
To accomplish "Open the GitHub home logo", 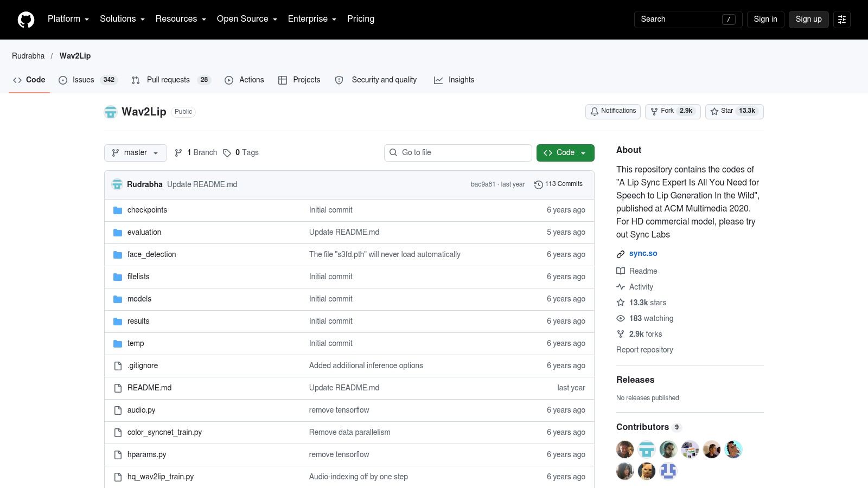I will tap(26, 20).
